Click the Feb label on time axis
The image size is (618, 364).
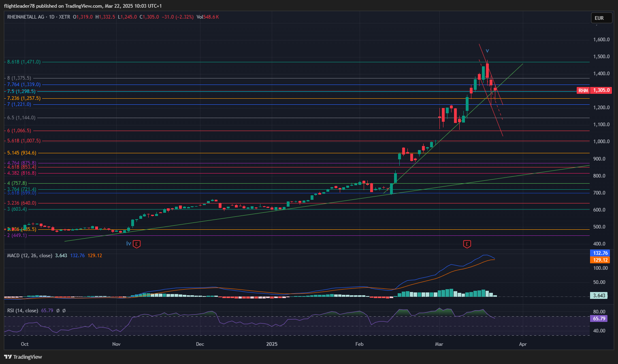[x=359, y=344]
